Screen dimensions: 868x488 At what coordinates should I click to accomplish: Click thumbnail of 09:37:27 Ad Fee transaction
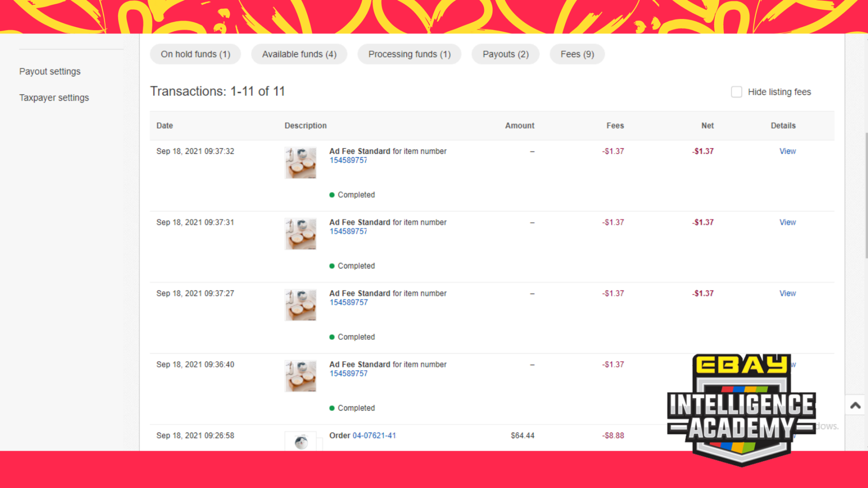pos(300,305)
